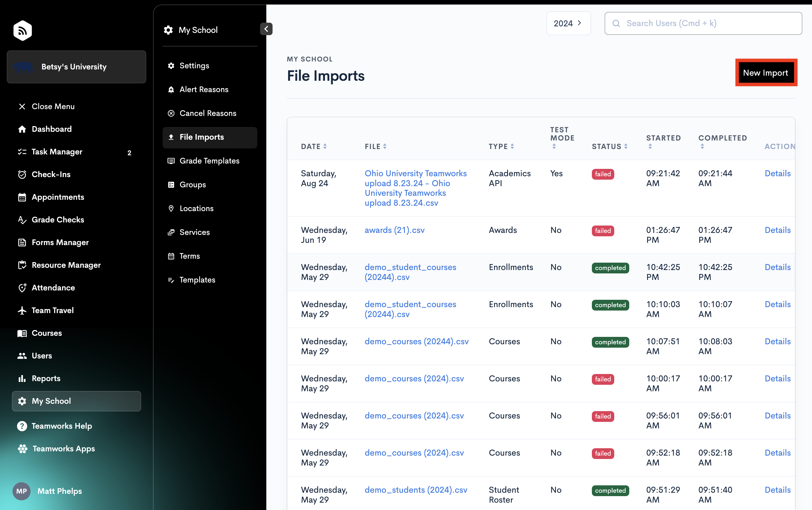This screenshot has height=510, width=812.
Task: Collapse the My School submenu panel
Action: [266, 29]
